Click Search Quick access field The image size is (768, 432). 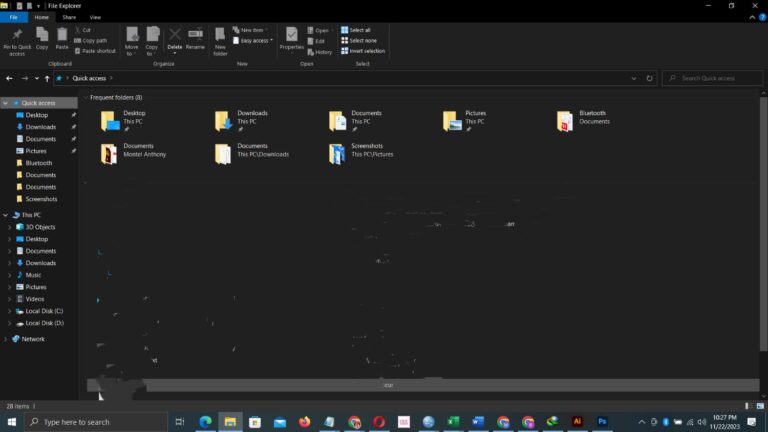click(713, 78)
